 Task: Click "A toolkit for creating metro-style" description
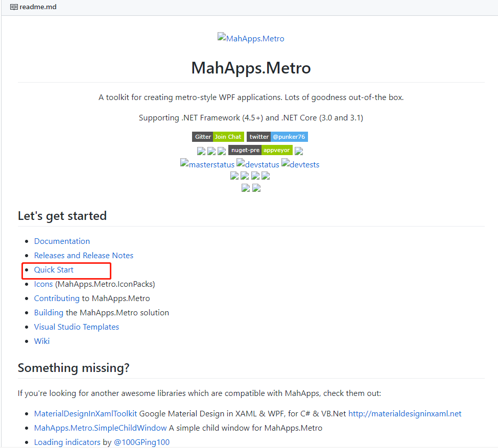pyautogui.click(x=251, y=97)
